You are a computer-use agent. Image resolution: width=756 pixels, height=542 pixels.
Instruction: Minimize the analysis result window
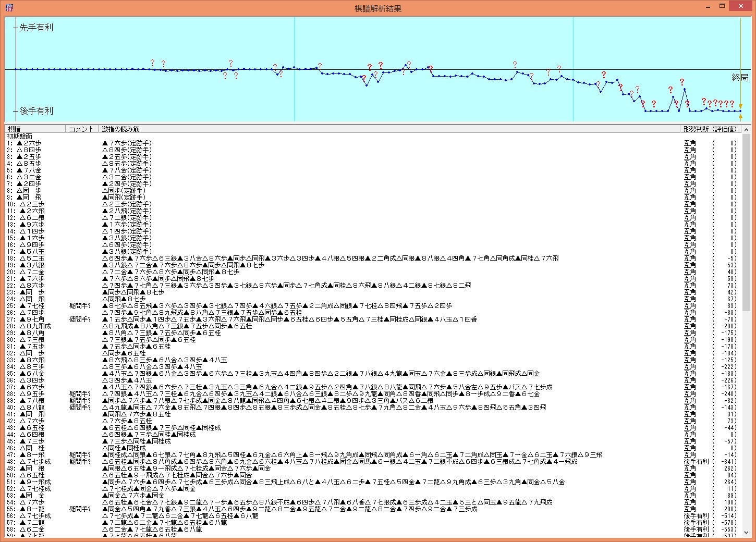click(708, 6)
